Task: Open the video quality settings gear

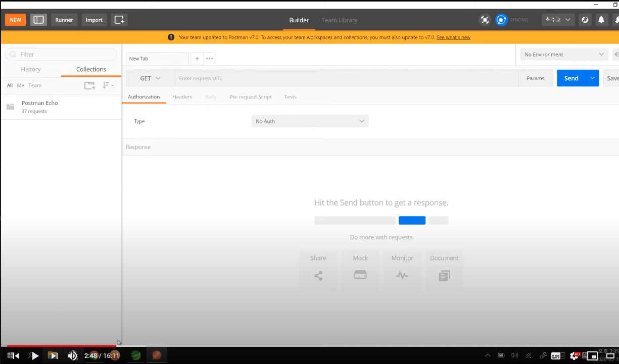Action: (x=575, y=356)
